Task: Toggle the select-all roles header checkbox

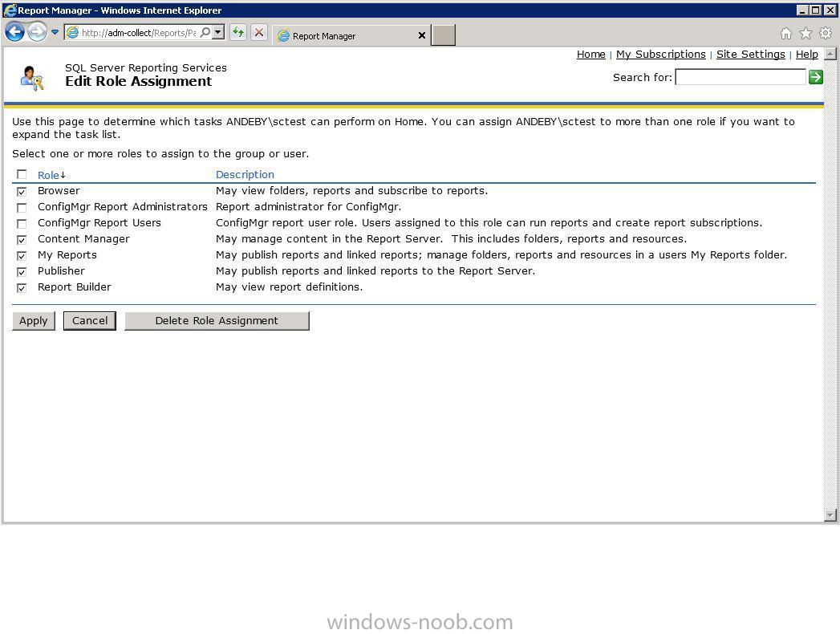Action: 22,174
